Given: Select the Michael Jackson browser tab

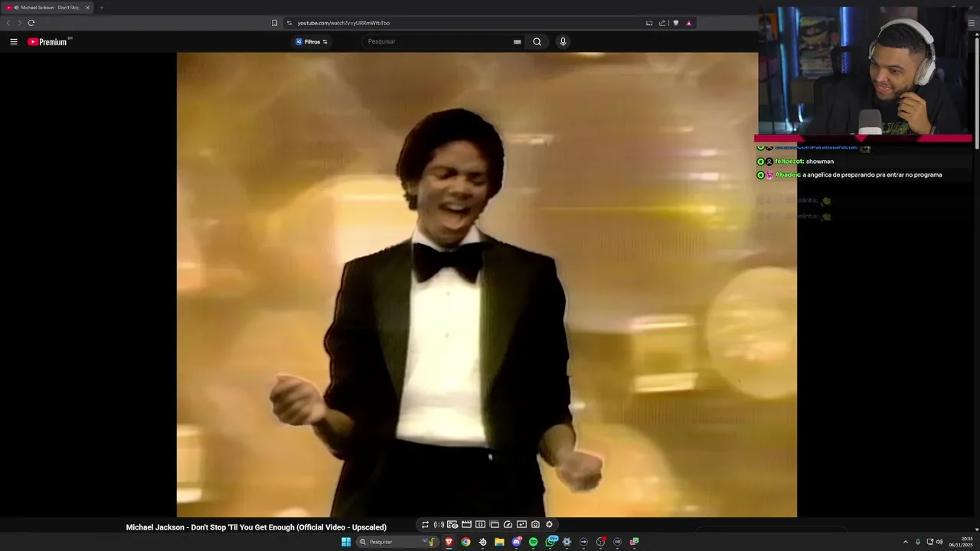Looking at the screenshot, I should (x=46, y=8).
